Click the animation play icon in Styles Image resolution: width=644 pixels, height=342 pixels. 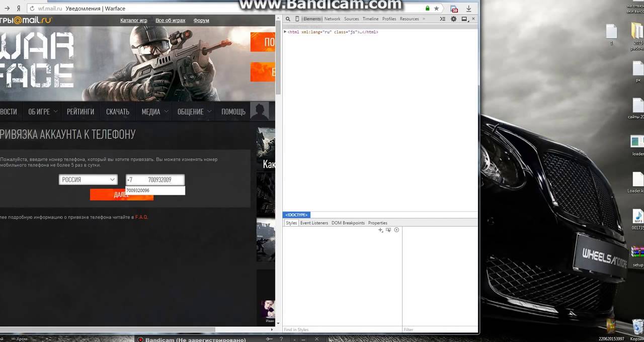tap(396, 230)
